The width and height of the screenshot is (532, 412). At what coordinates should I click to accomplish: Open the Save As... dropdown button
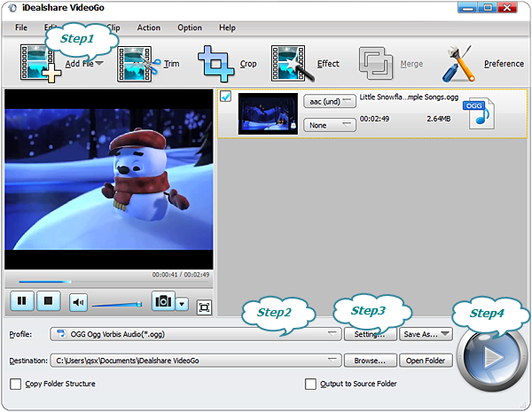[x=426, y=334]
